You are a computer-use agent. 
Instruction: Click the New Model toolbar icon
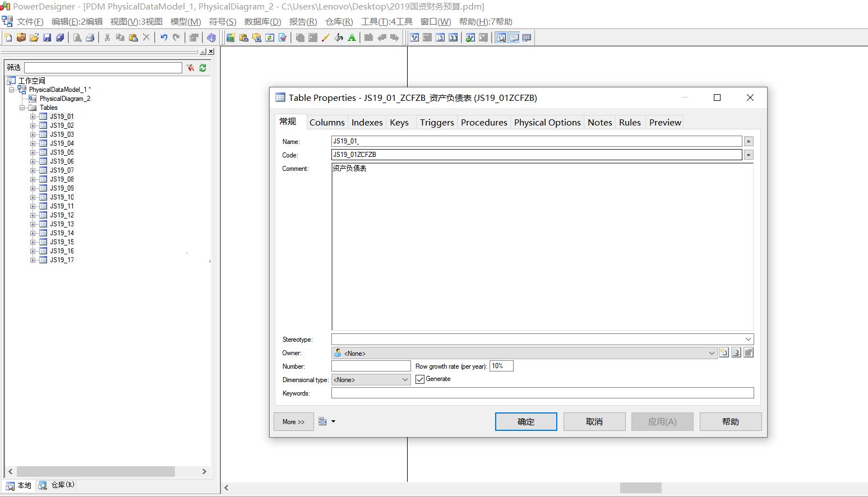point(8,38)
